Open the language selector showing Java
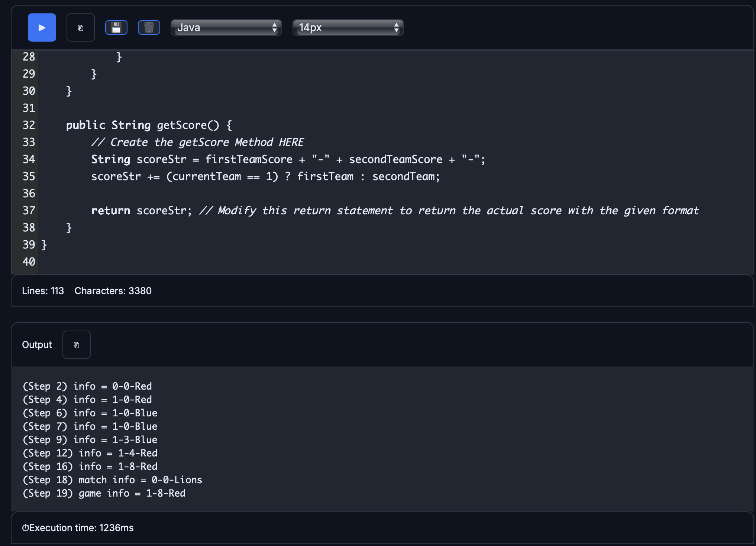This screenshot has width=756, height=546. pos(226,27)
